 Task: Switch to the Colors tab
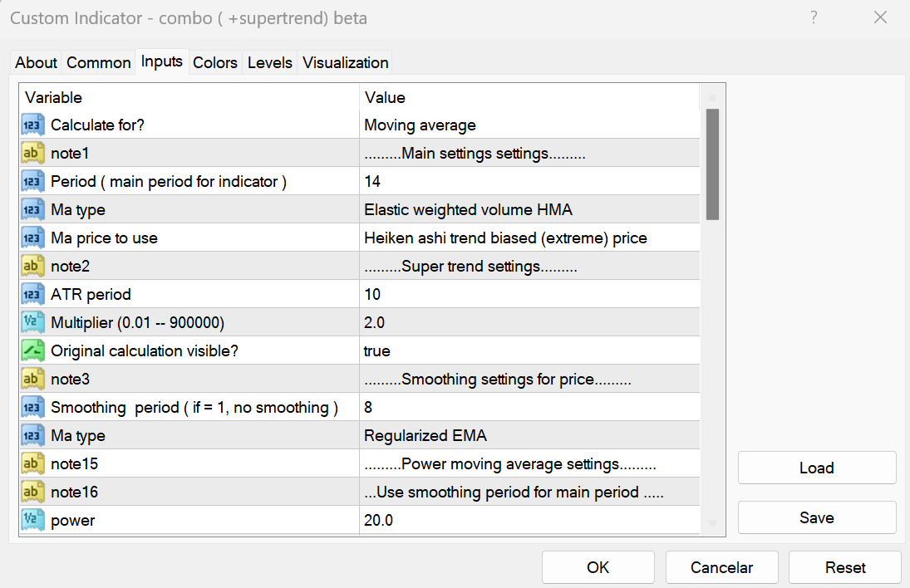215,62
